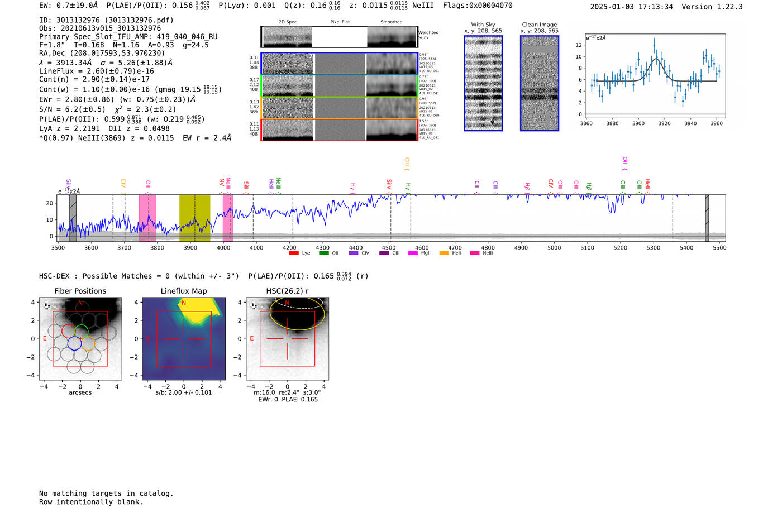Click the HSC-DEX Possible Matches line
The width and height of the screenshot is (782, 532).
point(204,276)
